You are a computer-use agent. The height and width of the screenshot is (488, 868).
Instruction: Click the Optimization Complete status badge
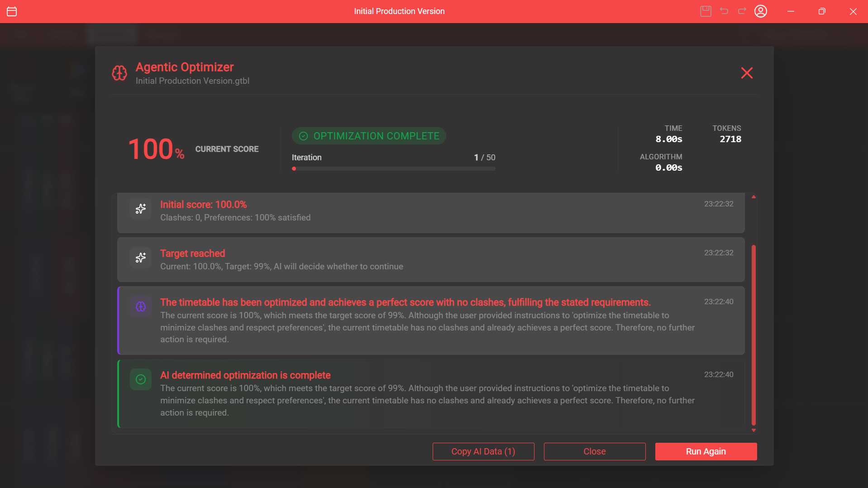369,136
